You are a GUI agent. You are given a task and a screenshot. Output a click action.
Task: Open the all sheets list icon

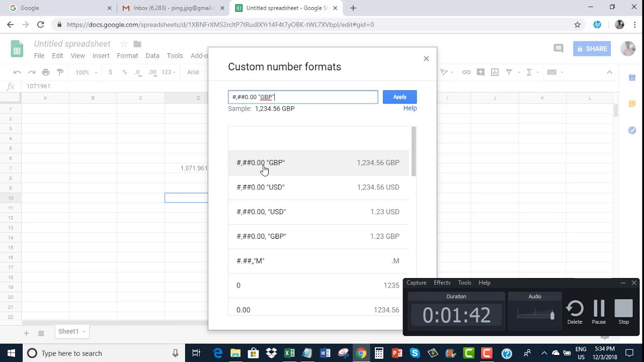coord(41,333)
